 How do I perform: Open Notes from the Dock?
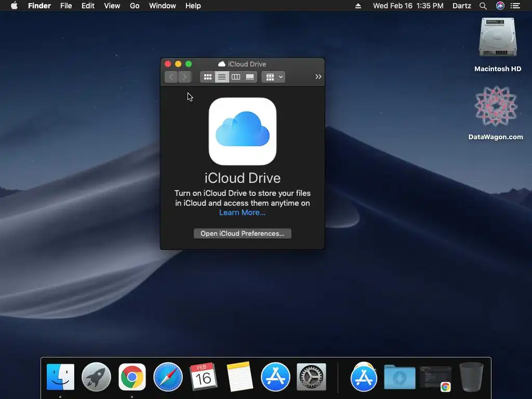240,377
